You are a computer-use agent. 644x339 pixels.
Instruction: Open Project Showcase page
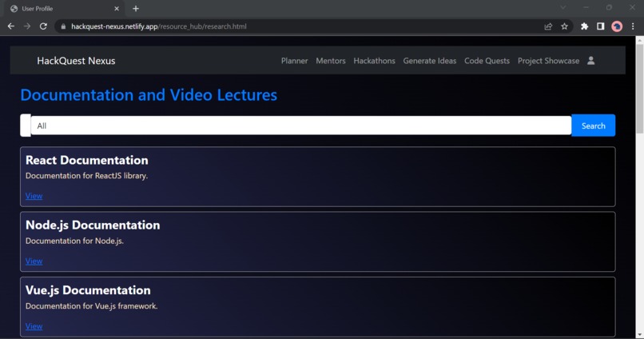(548, 61)
